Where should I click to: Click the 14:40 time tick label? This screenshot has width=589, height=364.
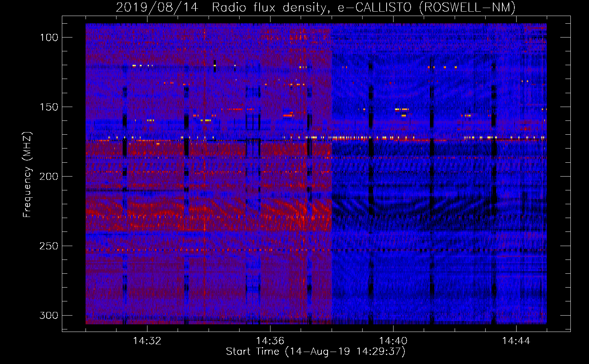point(393,341)
